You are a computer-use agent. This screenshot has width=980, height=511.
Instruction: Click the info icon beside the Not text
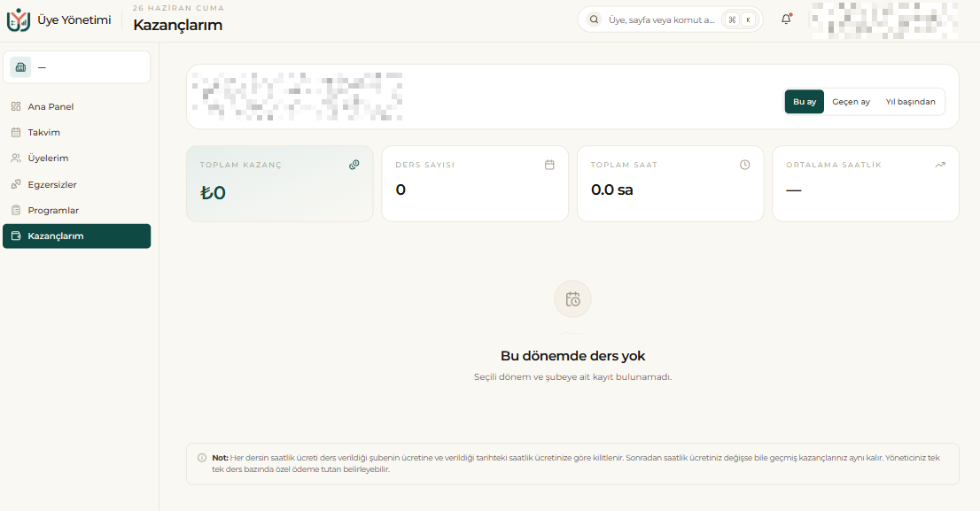click(x=202, y=458)
